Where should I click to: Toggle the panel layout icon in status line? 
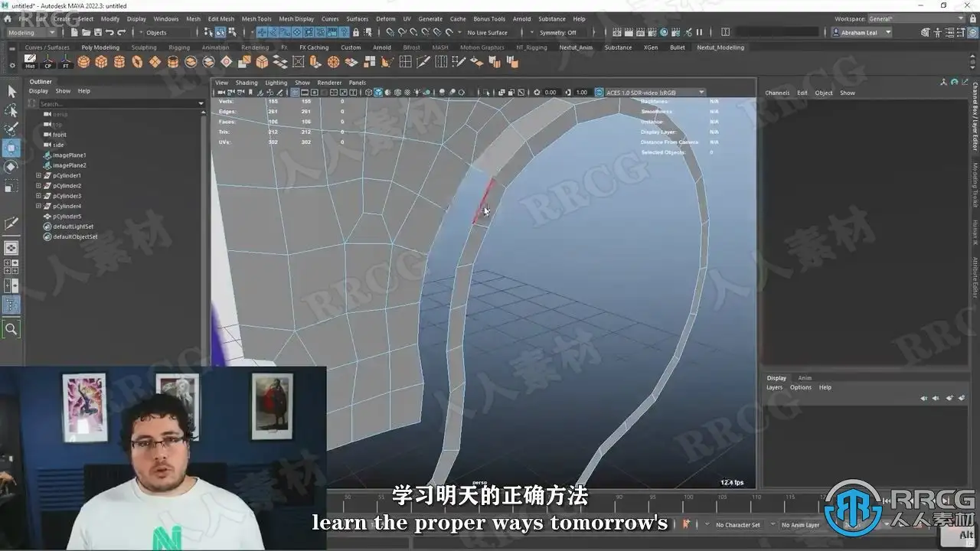725,32
